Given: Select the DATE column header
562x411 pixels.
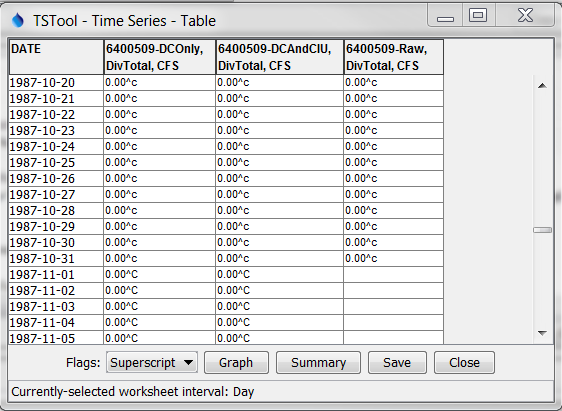Looking at the screenshot, I should coord(56,57).
